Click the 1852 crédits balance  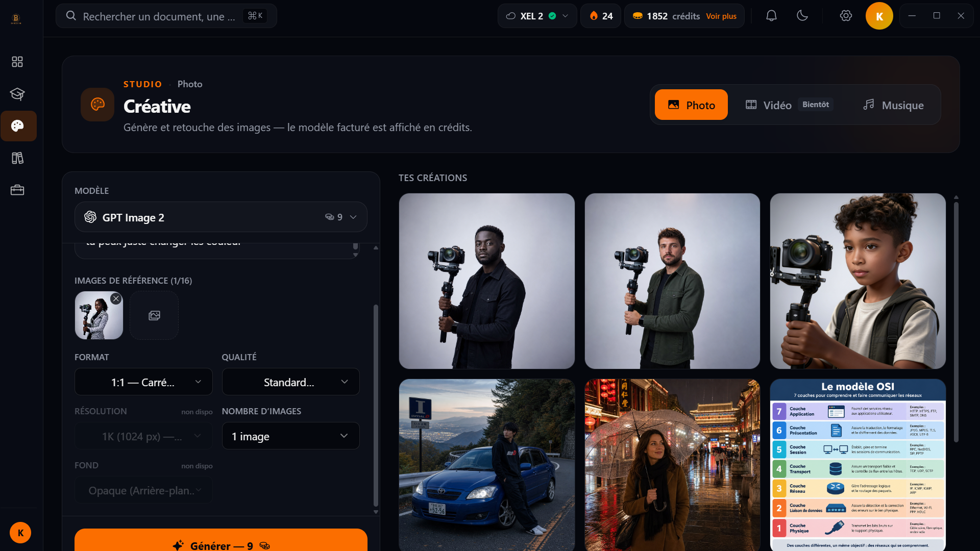pyautogui.click(x=673, y=16)
